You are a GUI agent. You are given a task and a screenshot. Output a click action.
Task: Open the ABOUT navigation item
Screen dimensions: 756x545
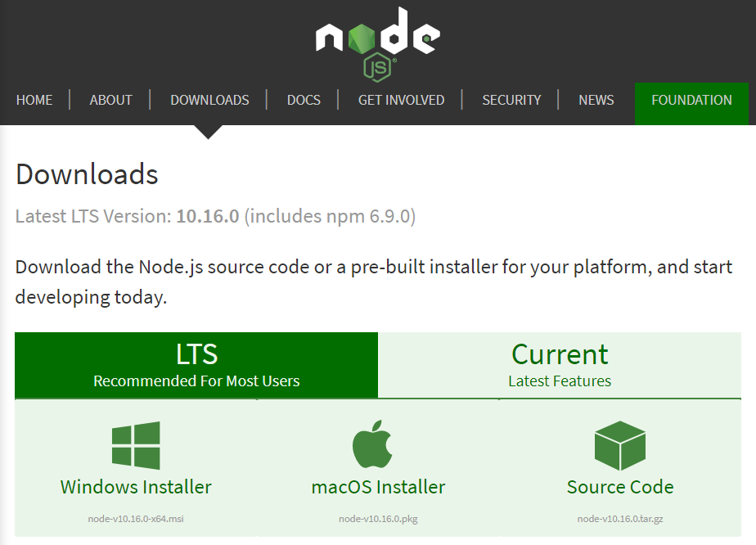tap(111, 100)
